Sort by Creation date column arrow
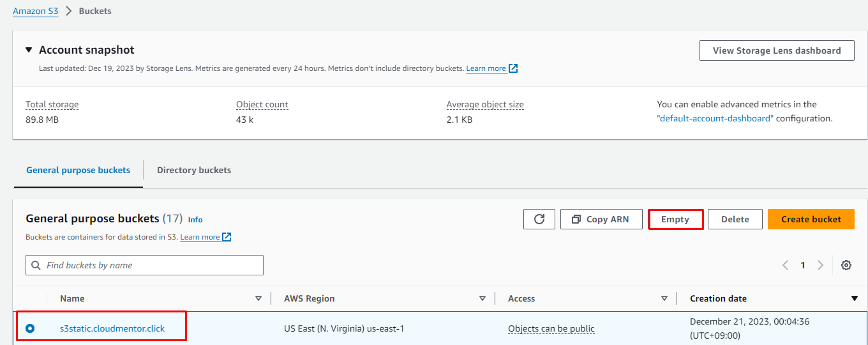Screen dimensions: 868x345 pyautogui.click(x=855, y=298)
